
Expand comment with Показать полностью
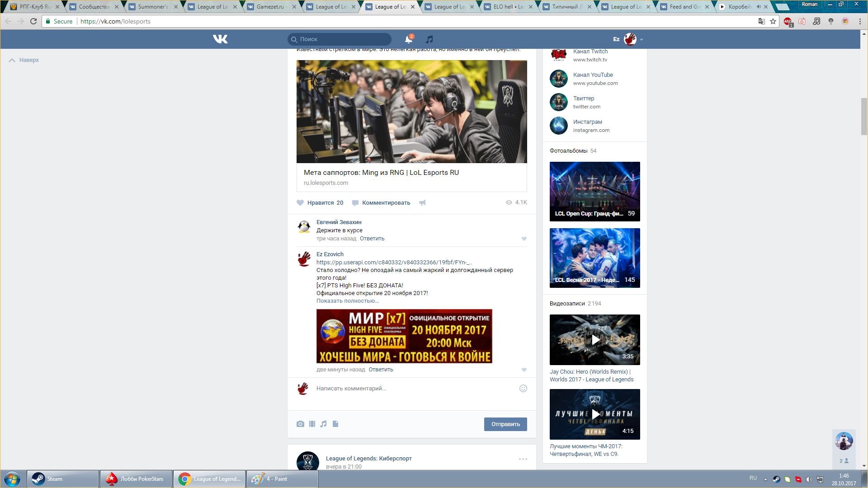point(347,301)
